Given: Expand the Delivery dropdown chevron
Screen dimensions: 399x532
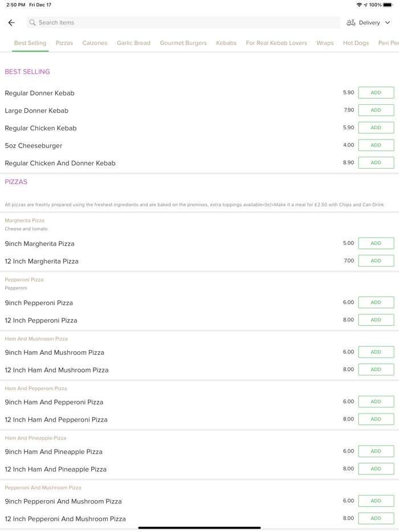Looking at the screenshot, I should click(388, 23).
